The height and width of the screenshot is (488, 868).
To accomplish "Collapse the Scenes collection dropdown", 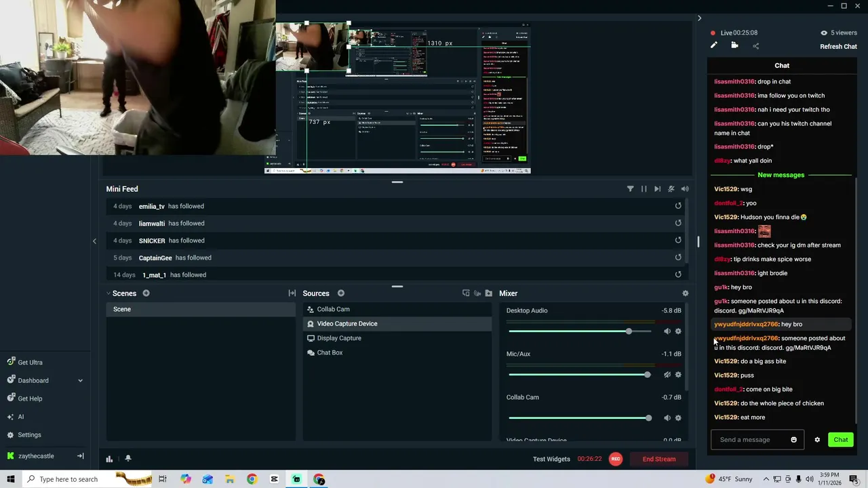I will 108,293.
